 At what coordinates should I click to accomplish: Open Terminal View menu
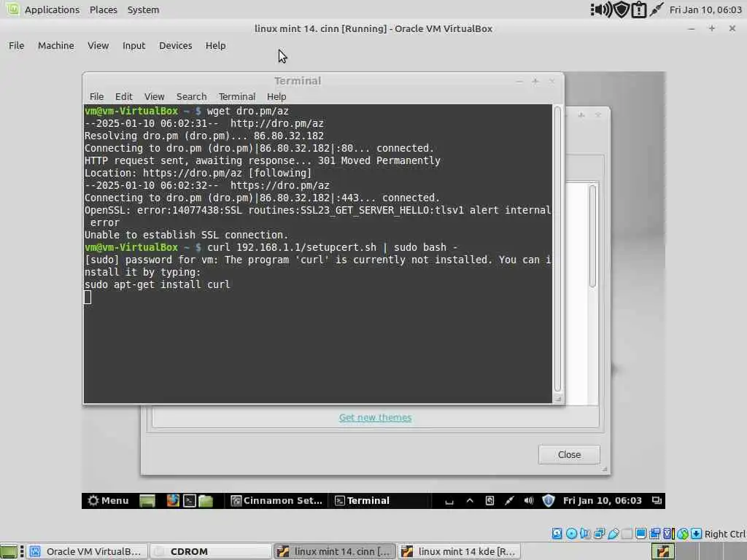(155, 97)
